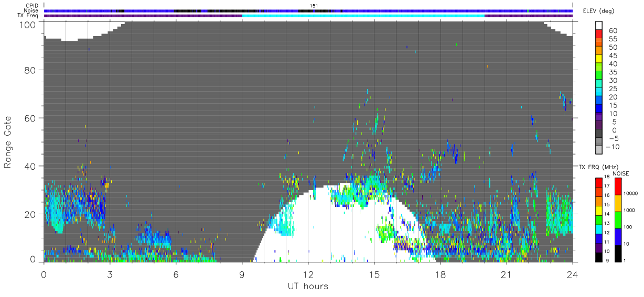Click the cyan segment of the TX Freq bar
This screenshot has width=644, height=297.
pos(363,15)
